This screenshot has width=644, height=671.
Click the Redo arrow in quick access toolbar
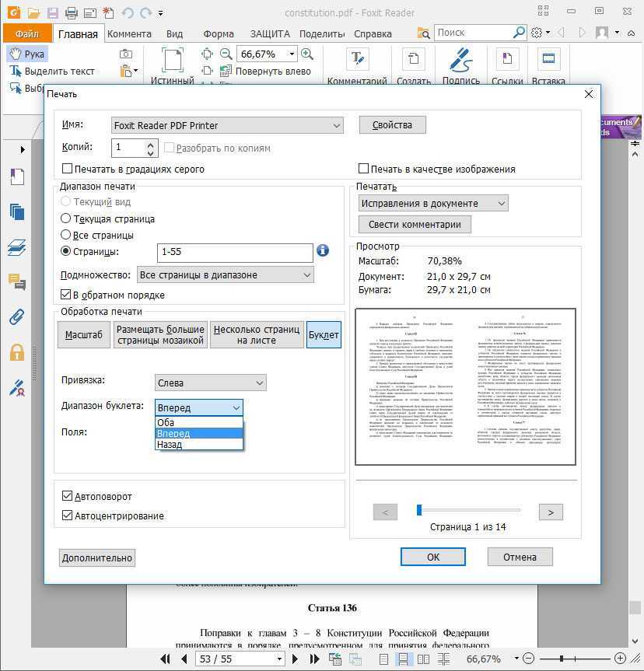tap(146, 13)
